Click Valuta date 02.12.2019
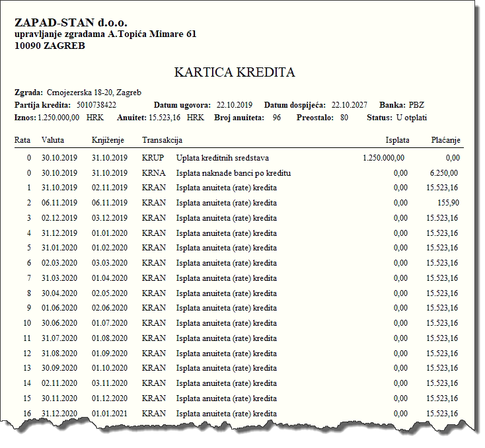The image size is (485, 448). click(59, 218)
